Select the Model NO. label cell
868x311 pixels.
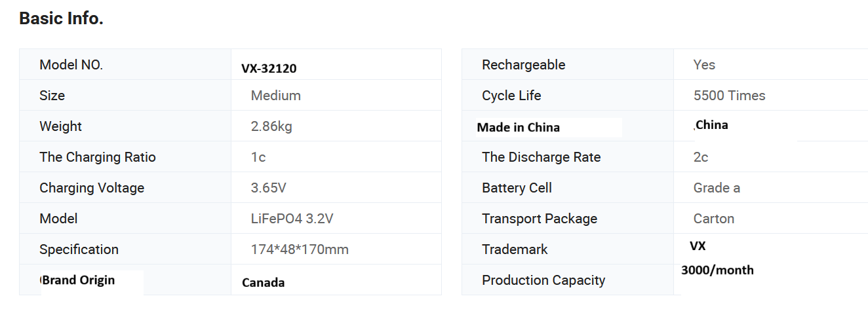point(71,65)
